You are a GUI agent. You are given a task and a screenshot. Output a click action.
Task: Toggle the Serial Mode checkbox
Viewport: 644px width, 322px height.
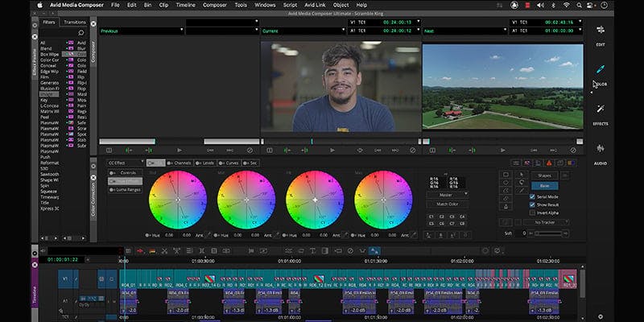click(x=532, y=196)
